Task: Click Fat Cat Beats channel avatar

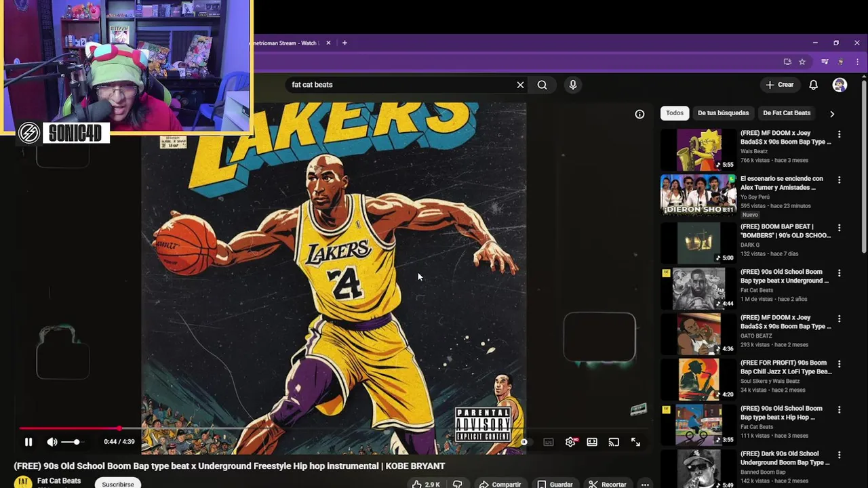Action: tap(23, 482)
